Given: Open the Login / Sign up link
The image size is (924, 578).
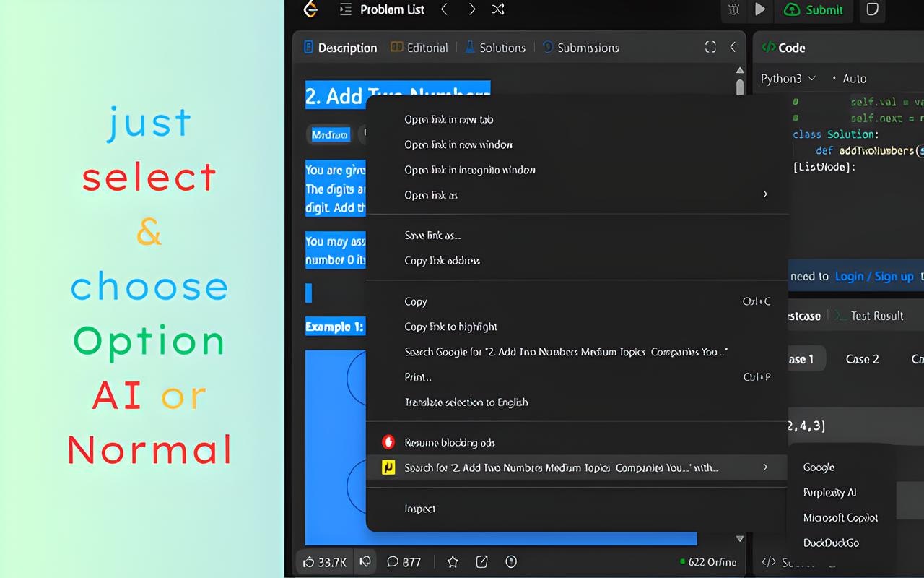Looking at the screenshot, I should point(873,276).
